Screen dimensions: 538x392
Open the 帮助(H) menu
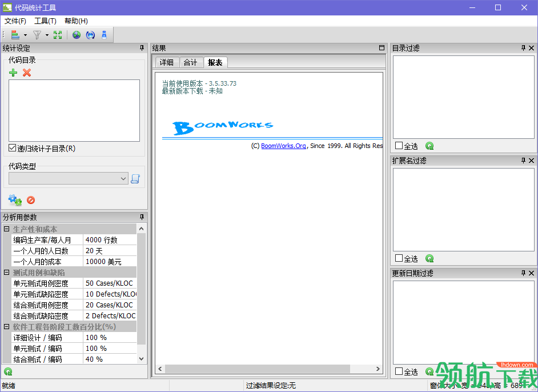pyautogui.click(x=76, y=21)
